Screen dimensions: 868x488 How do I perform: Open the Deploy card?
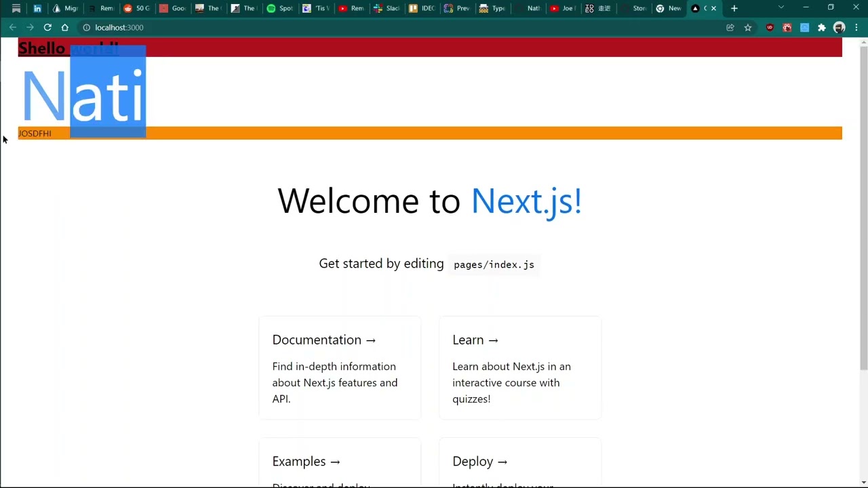520,463
